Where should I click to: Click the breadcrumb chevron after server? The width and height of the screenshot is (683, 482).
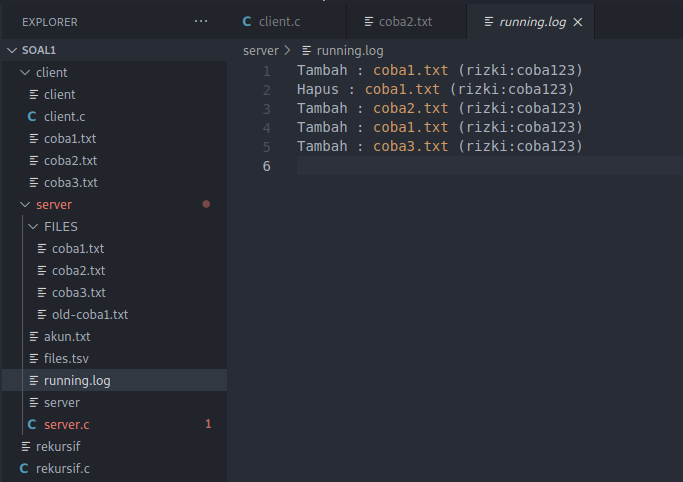287,51
